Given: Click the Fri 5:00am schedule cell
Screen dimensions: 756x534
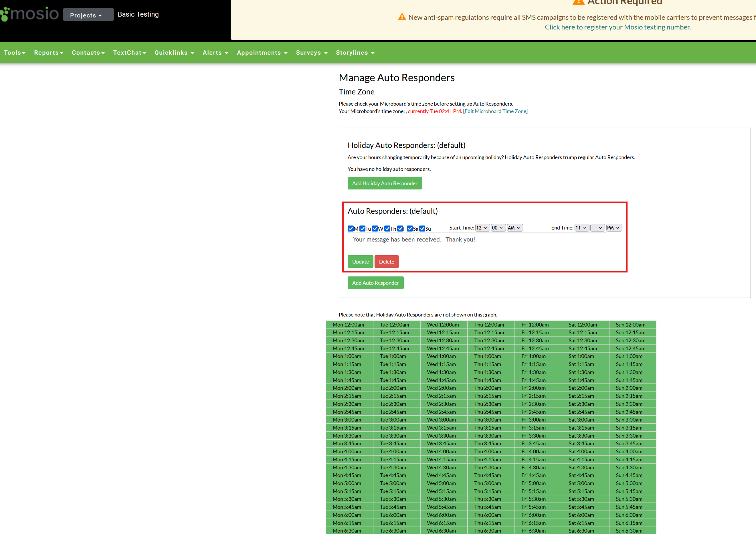Looking at the screenshot, I should click(538, 483).
